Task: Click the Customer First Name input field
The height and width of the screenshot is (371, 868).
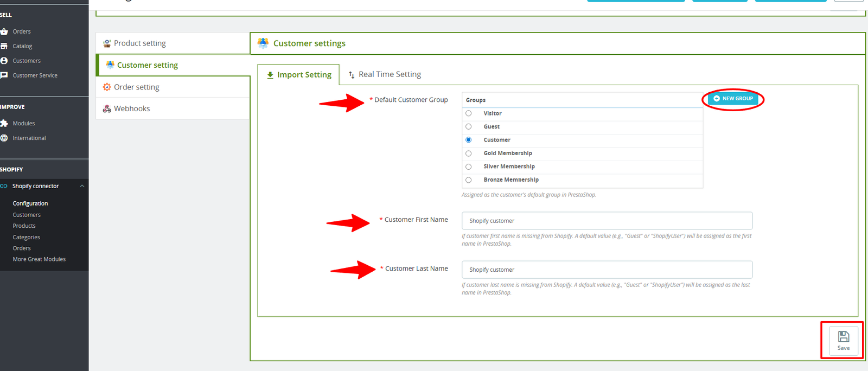Action: pyautogui.click(x=607, y=221)
